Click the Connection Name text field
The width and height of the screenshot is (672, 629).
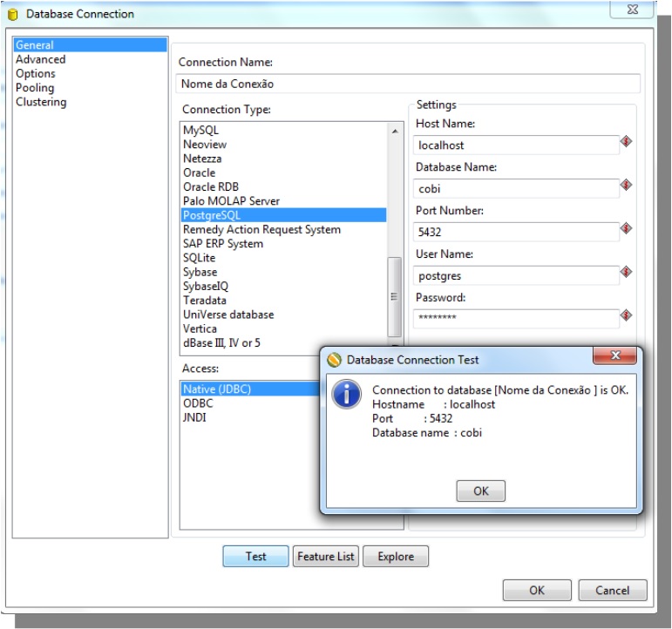(407, 84)
